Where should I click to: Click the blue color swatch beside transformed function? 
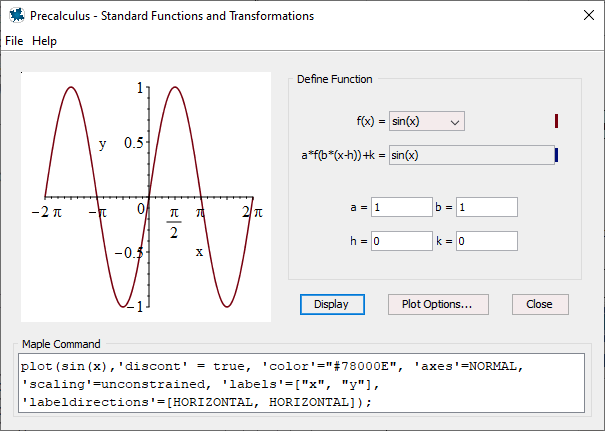pyautogui.click(x=556, y=155)
